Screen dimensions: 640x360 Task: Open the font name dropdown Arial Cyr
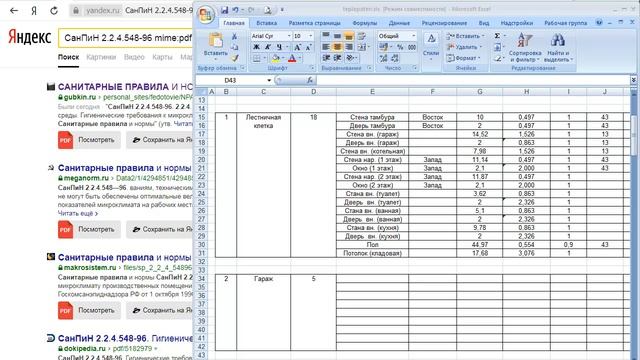coord(289,36)
